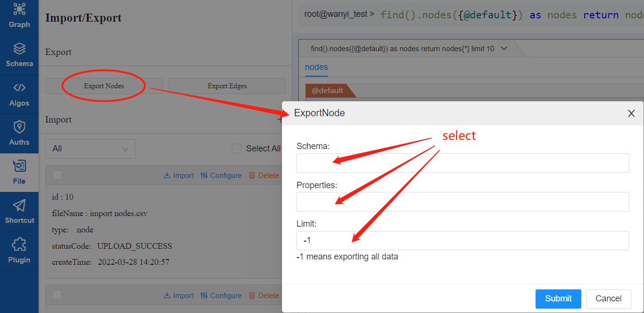Image resolution: width=644 pixels, height=313 pixels.
Task: Click the fileName : import nodes.csv text
Action: click(x=100, y=213)
